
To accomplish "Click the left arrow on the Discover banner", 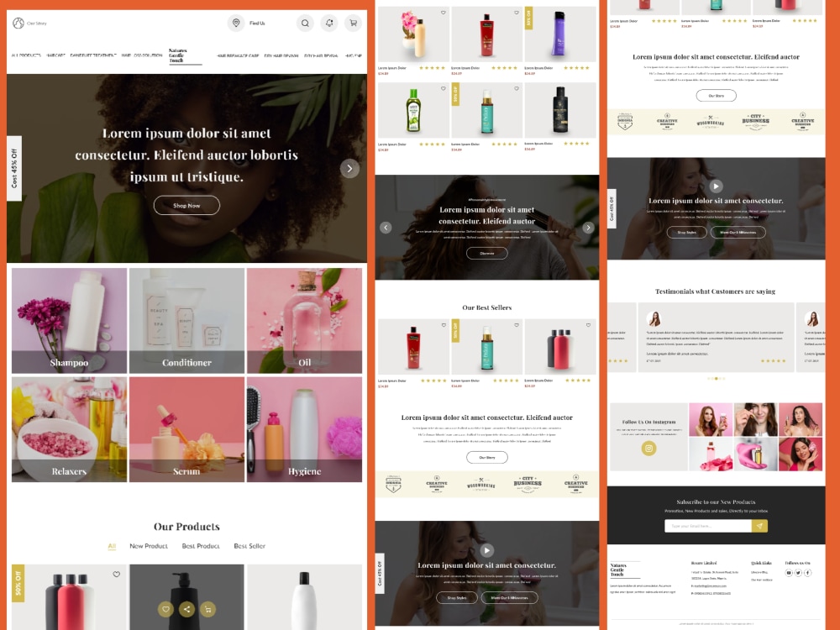I will point(386,228).
